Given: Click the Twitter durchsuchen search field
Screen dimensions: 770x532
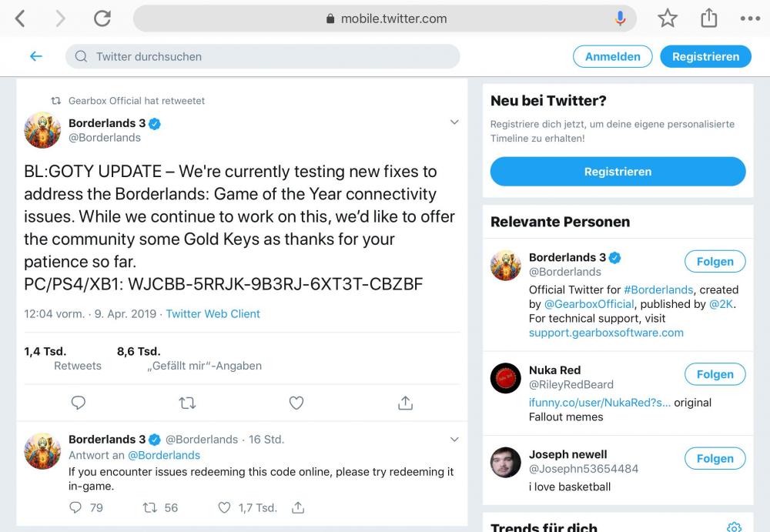Looking at the screenshot, I should coord(262,56).
